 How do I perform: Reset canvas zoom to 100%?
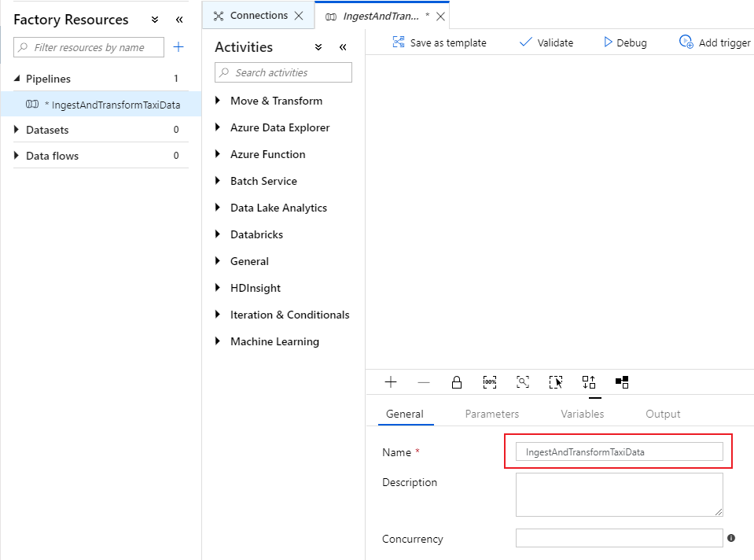tap(490, 382)
